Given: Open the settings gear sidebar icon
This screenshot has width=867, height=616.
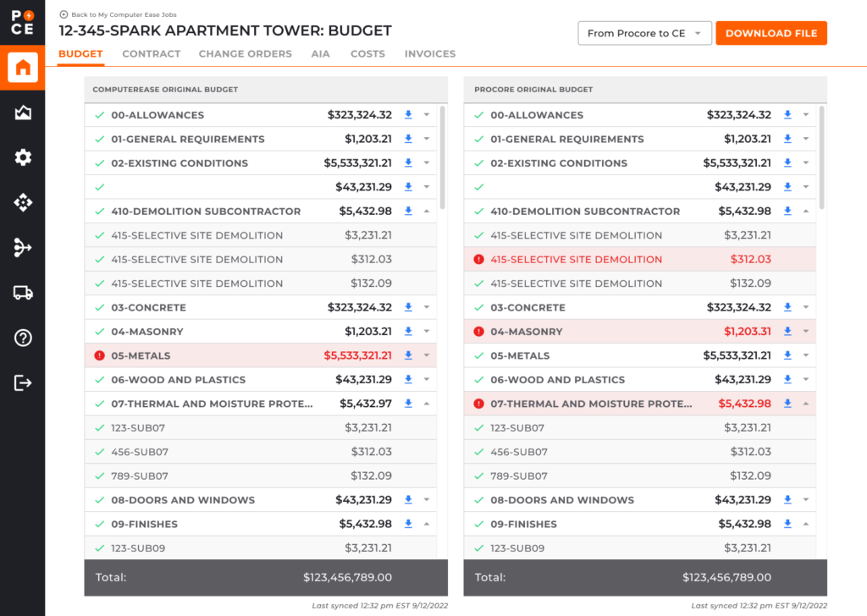Looking at the screenshot, I should coord(23,157).
